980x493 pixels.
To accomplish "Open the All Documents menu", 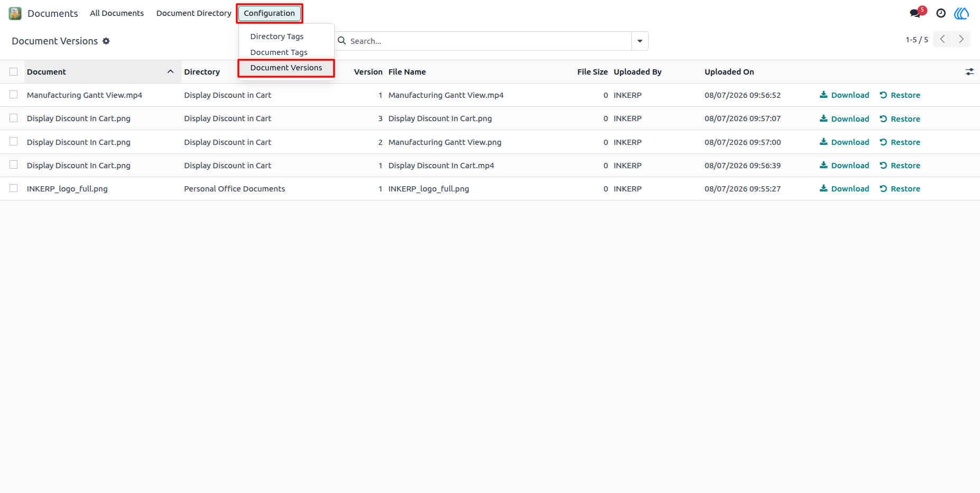I will [117, 13].
